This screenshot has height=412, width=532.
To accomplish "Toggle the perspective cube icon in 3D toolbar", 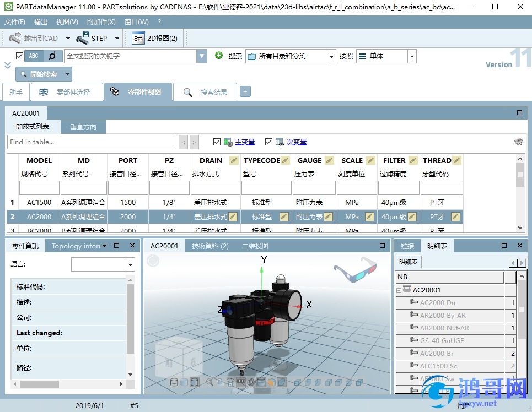I will tap(282, 382).
